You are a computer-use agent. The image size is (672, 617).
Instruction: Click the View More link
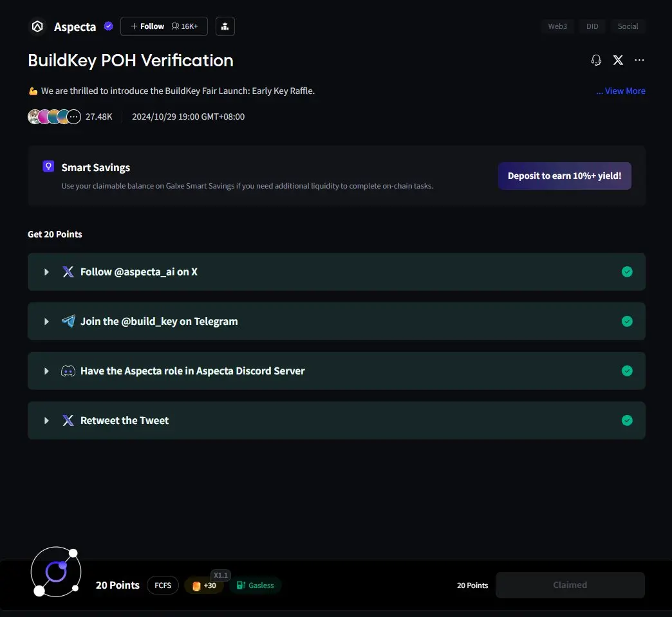(621, 91)
